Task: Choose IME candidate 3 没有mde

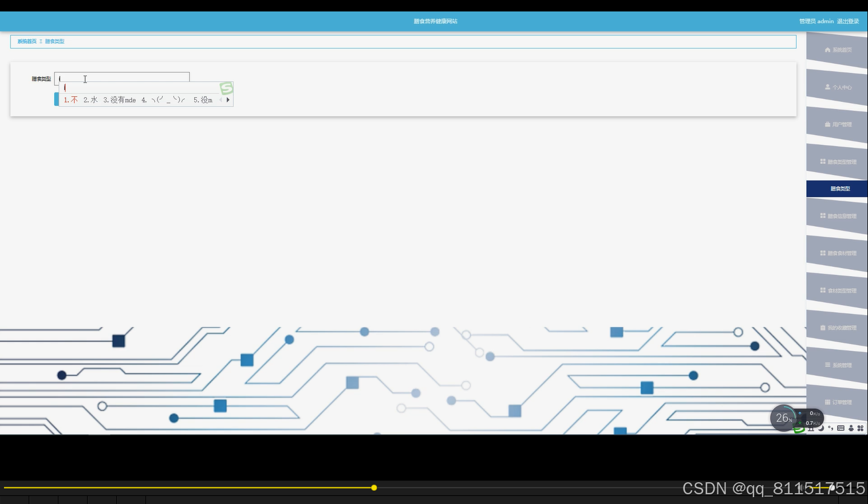Action: pyautogui.click(x=120, y=100)
